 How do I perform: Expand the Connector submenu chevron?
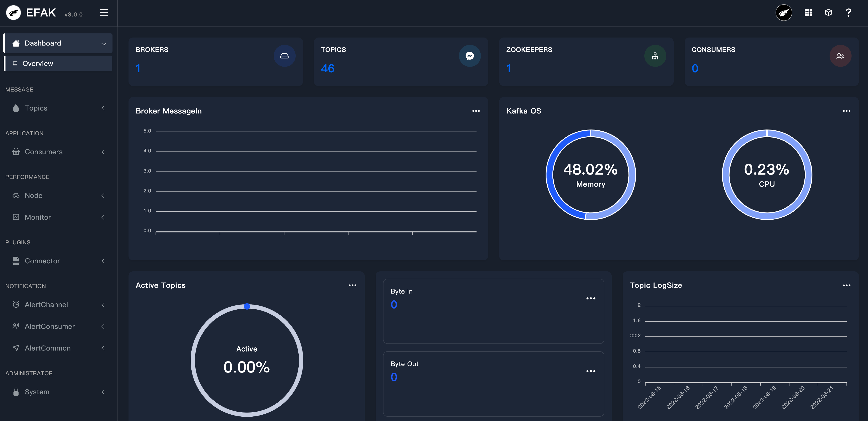tap(103, 261)
